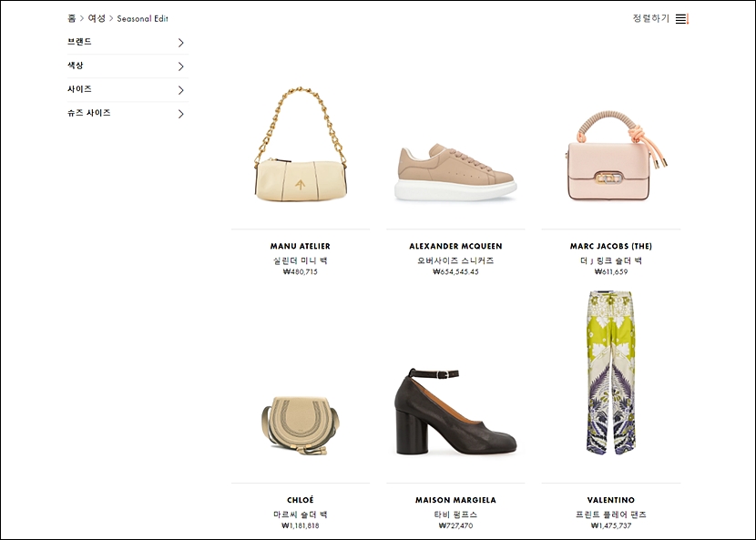The width and height of the screenshot is (756, 540).
Task: Click price ₩480,715
Action: pyautogui.click(x=301, y=271)
